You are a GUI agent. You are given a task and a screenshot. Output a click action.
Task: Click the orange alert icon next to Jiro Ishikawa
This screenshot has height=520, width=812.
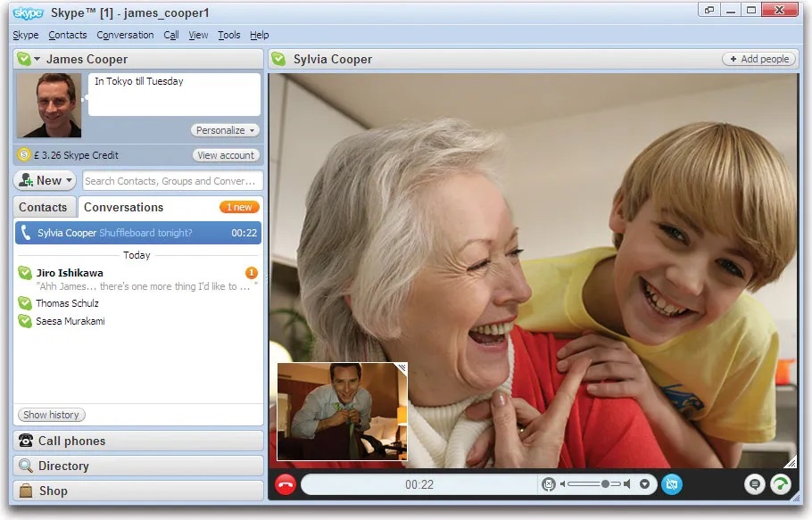click(x=251, y=272)
